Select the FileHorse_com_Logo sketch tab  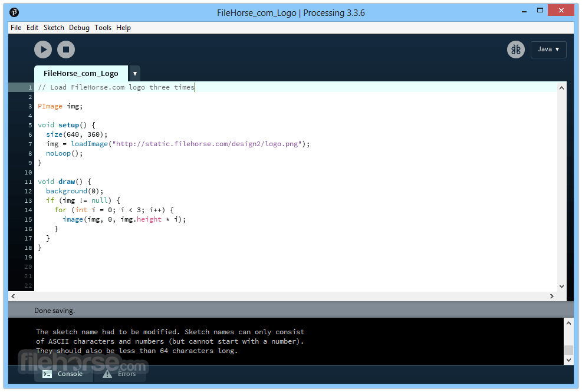81,74
